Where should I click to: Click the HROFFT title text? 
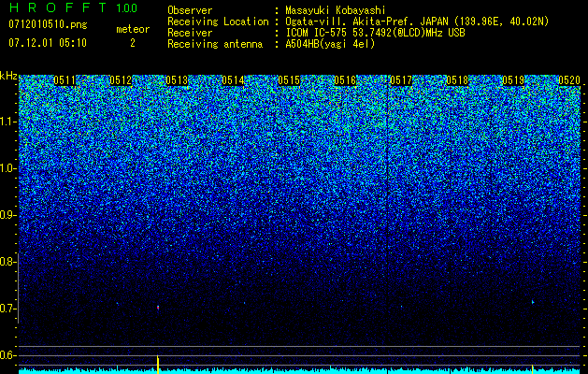tap(58, 7)
